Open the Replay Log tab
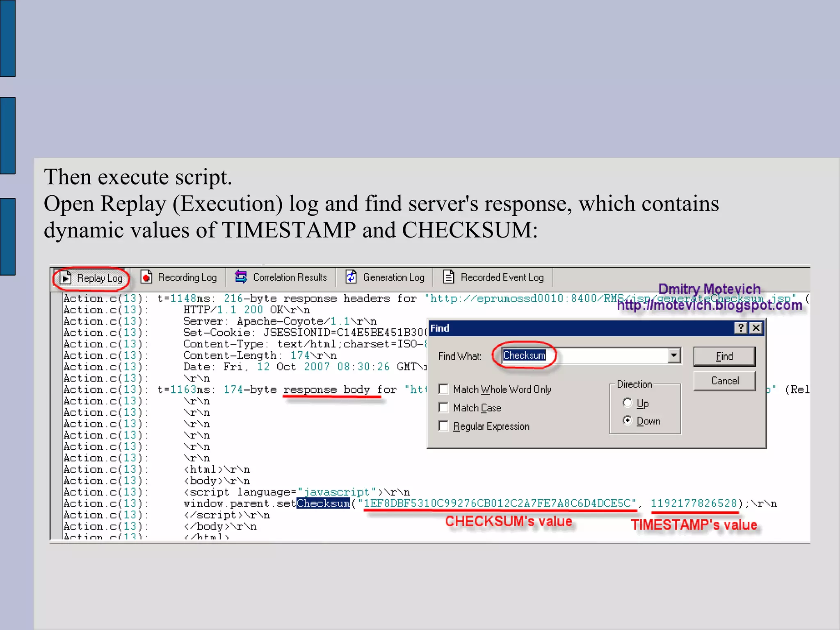The image size is (840, 630). [91, 278]
